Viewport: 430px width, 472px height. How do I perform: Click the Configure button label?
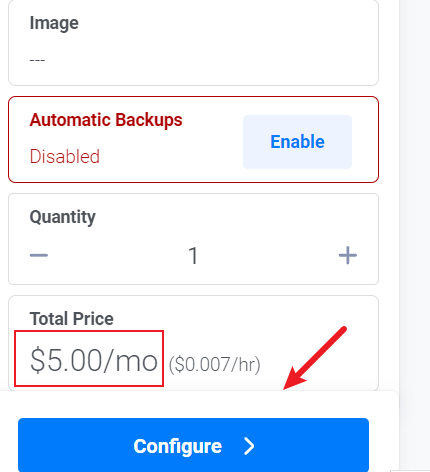[x=177, y=446]
